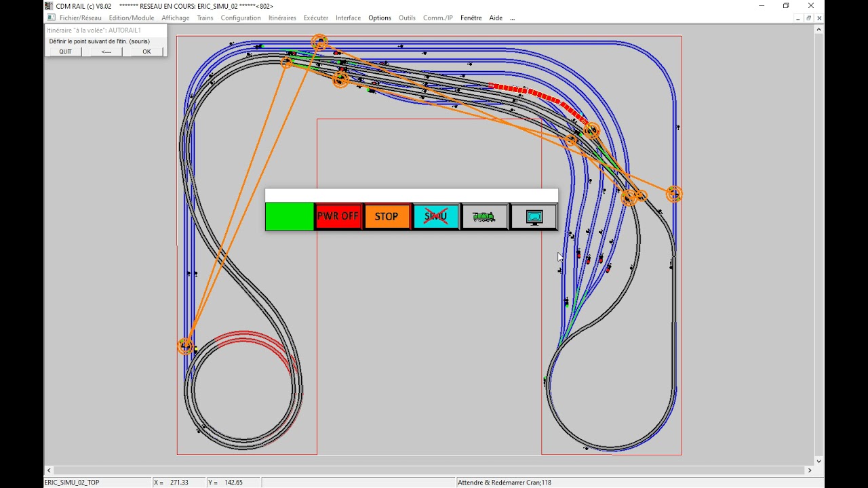
Task: Toggle the crossed-out SIMU button
Action: [x=435, y=216]
